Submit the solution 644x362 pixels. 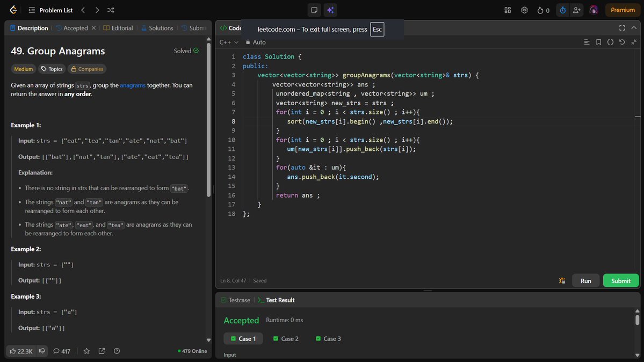620,281
